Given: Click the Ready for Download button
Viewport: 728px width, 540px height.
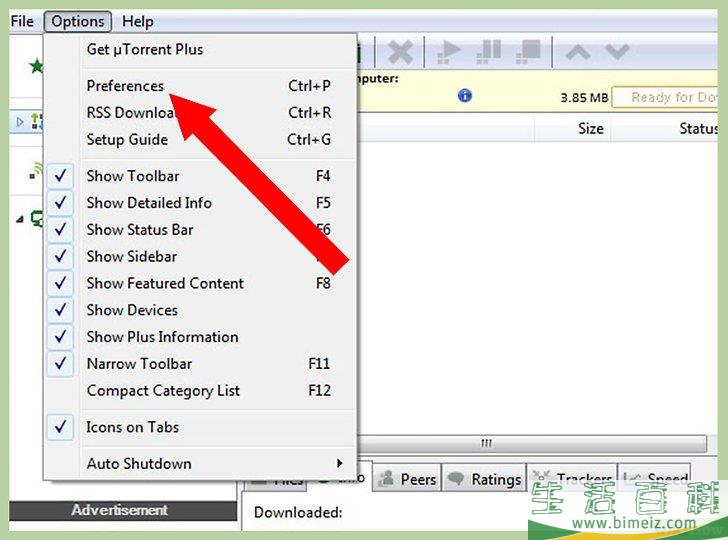Looking at the screenshot, I should point(665,98).
